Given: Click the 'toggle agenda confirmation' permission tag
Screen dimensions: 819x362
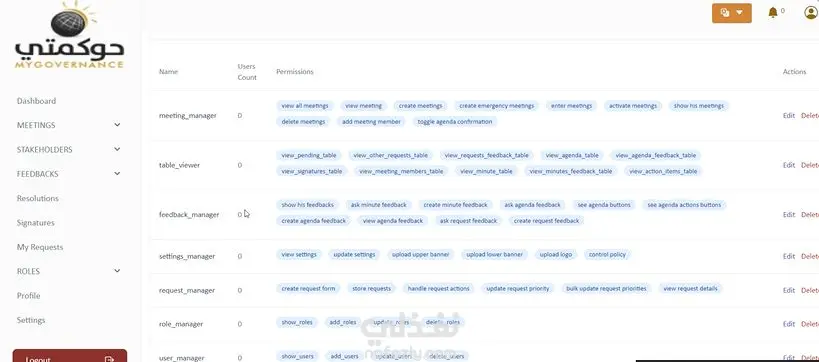Looking at the screenshot, I should pyautogui.click(x=454, y=122).
